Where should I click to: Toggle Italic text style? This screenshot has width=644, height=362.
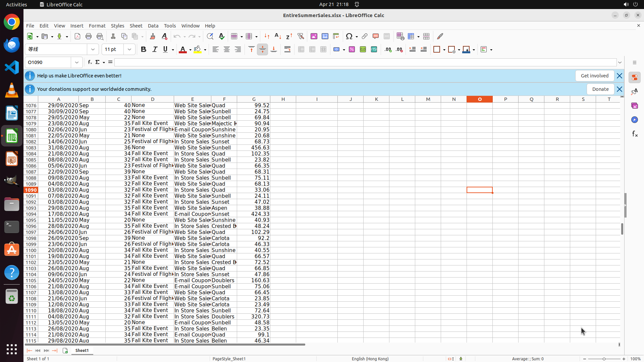[155, 50]
